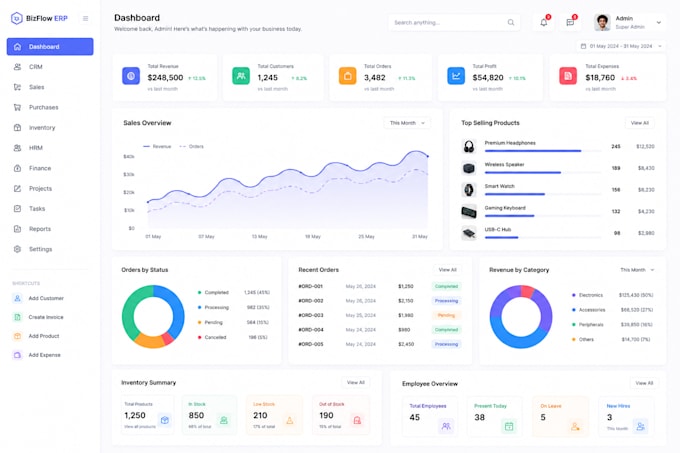Click Add Customer shortcut
This screenshot has width=680, height=453.
(38, 298)
